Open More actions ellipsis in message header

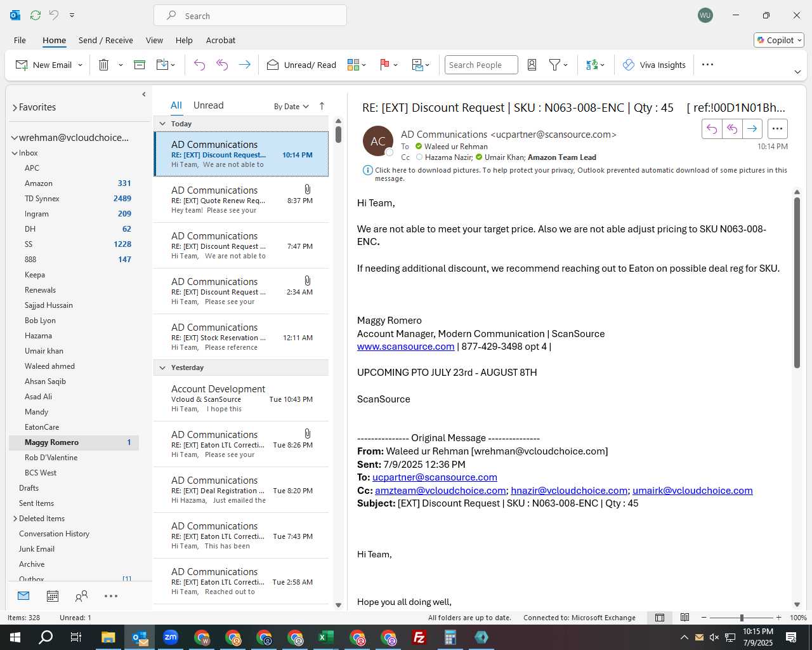[x=777, y=129]
